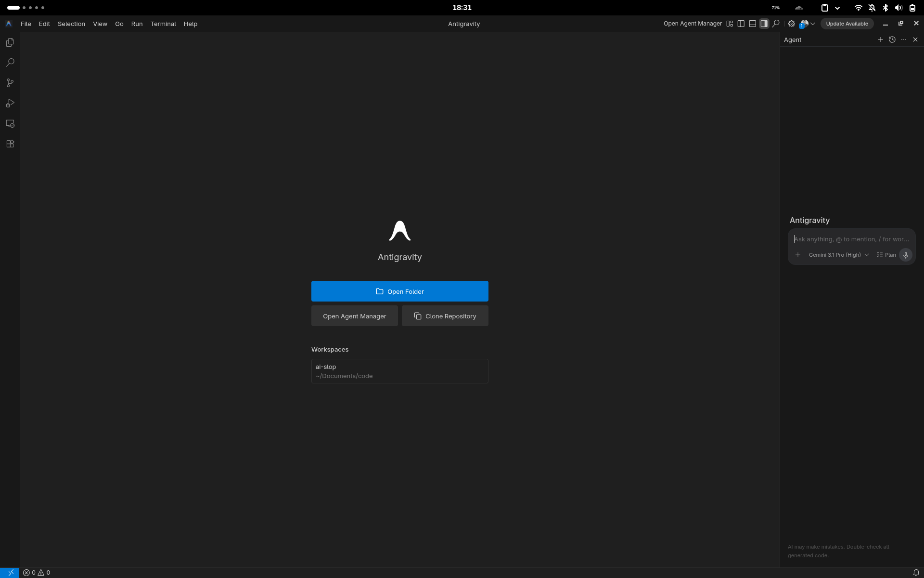Toggle the Agent side panel visibility
This screenshot has height=578, width=924.
pos(764,24)
